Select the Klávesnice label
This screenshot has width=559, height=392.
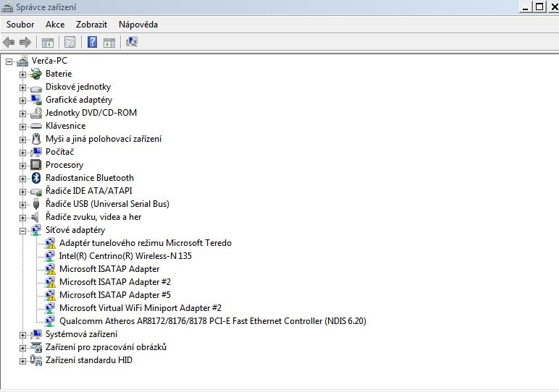(66, 126)
